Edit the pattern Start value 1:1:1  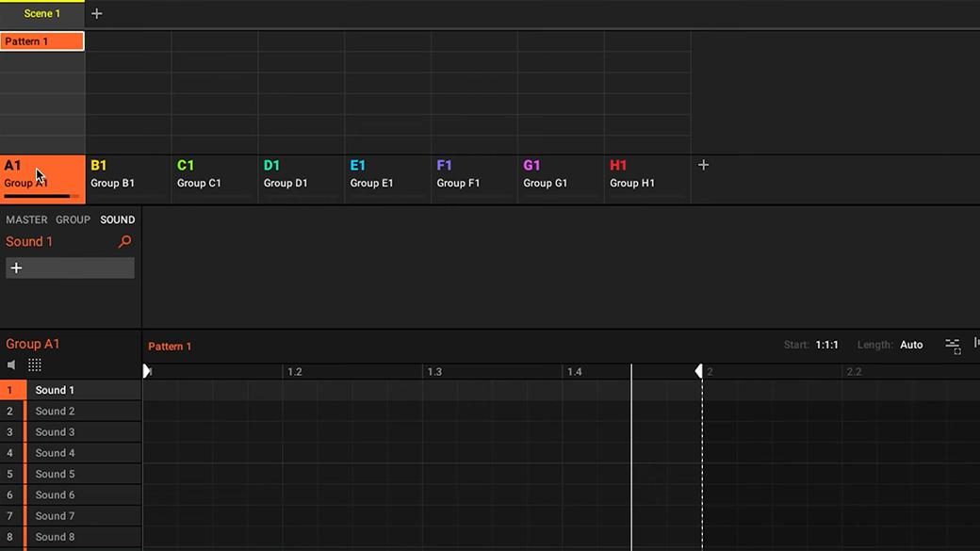(x=827, y=345)
